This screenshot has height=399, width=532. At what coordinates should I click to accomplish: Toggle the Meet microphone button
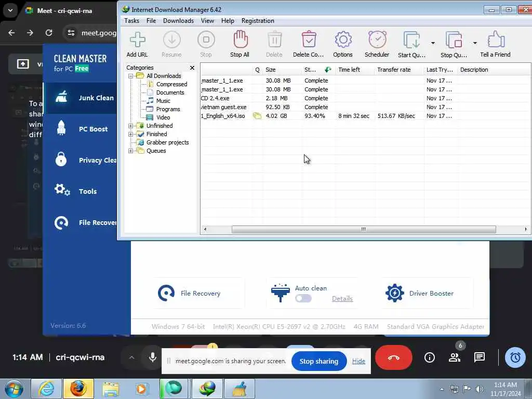[x=153, y=357]
